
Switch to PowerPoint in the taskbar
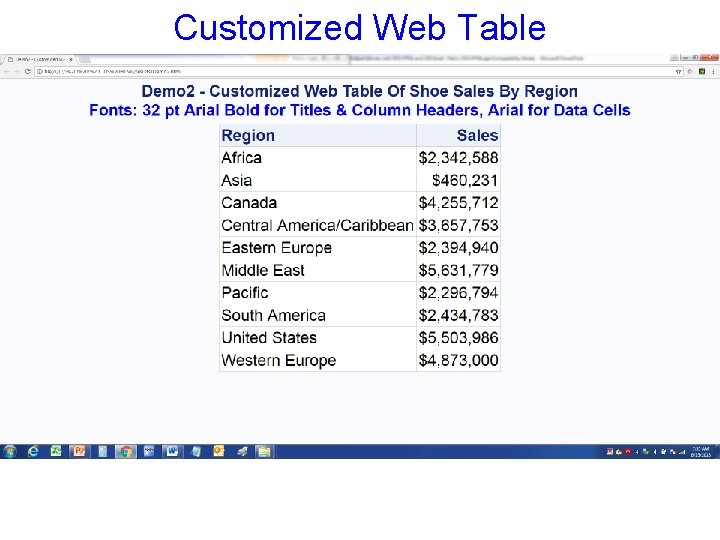[x=79, y=451]
